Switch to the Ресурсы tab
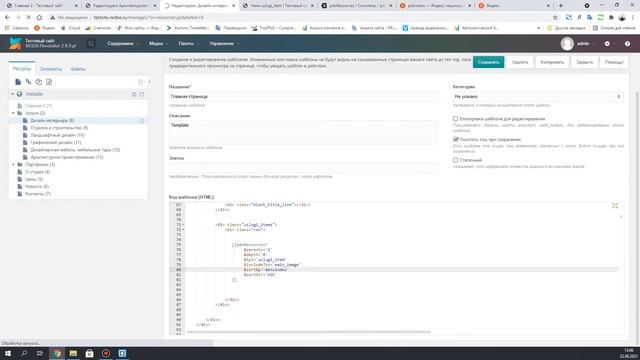This screenshot has height=360, width=640. 22,69
